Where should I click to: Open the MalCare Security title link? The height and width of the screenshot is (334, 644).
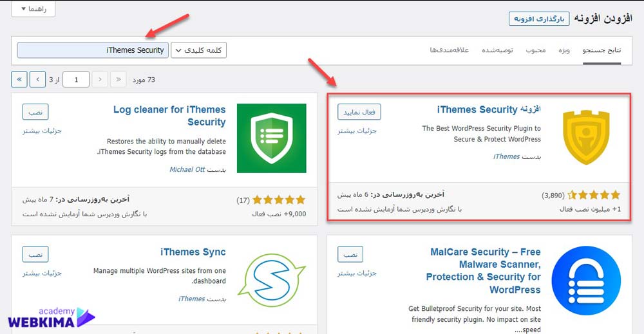(484, 271)
